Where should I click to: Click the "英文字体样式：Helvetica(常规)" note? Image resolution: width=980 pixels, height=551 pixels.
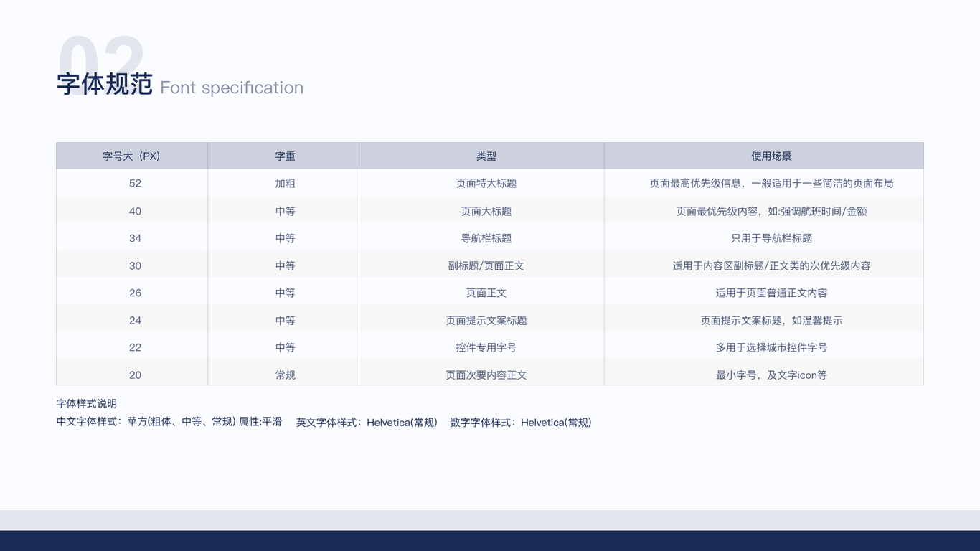[367, 422]
